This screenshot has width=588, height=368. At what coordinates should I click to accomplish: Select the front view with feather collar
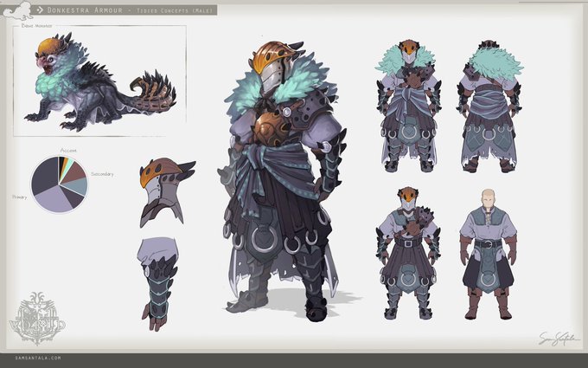(x=408, y=107)
